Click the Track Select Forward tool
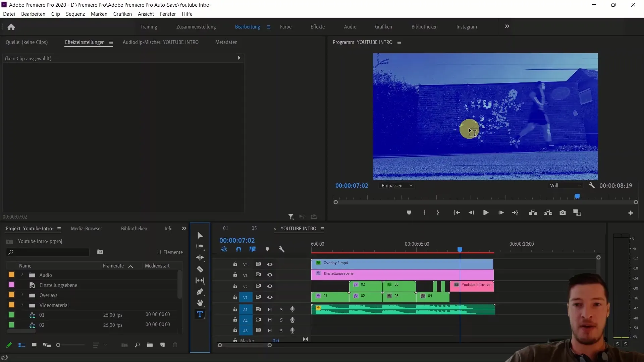Viewport: 644px width, 362px height. tap(200, 246)
